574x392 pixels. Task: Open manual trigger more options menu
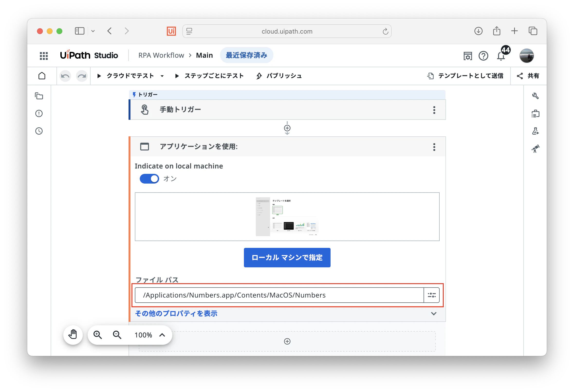(x=434, y=110)
